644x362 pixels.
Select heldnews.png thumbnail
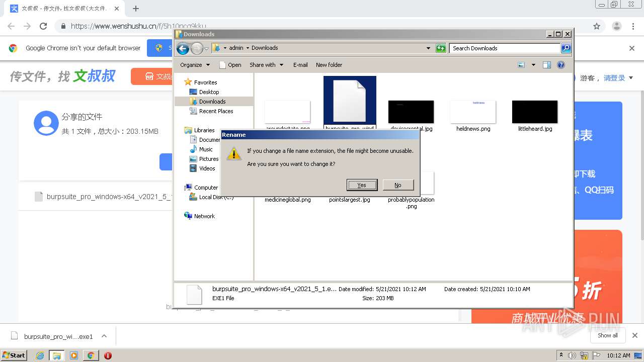coord(473,112)
